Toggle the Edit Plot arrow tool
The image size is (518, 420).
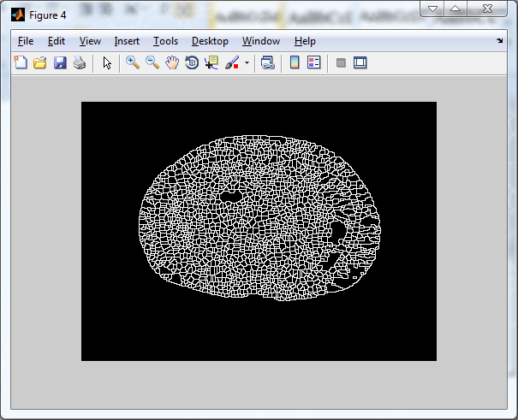[x=107, y=62]
